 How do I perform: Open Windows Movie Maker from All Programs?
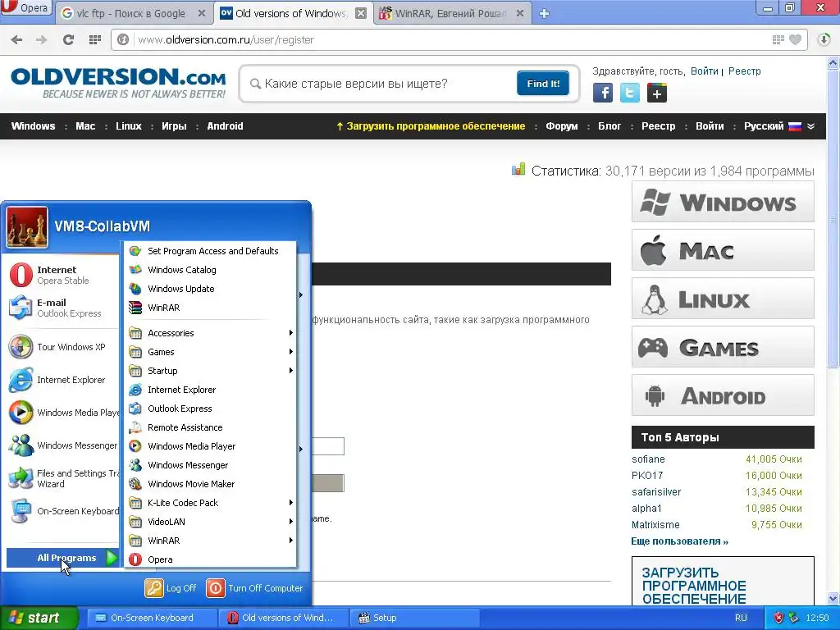(x=211, y=484)
